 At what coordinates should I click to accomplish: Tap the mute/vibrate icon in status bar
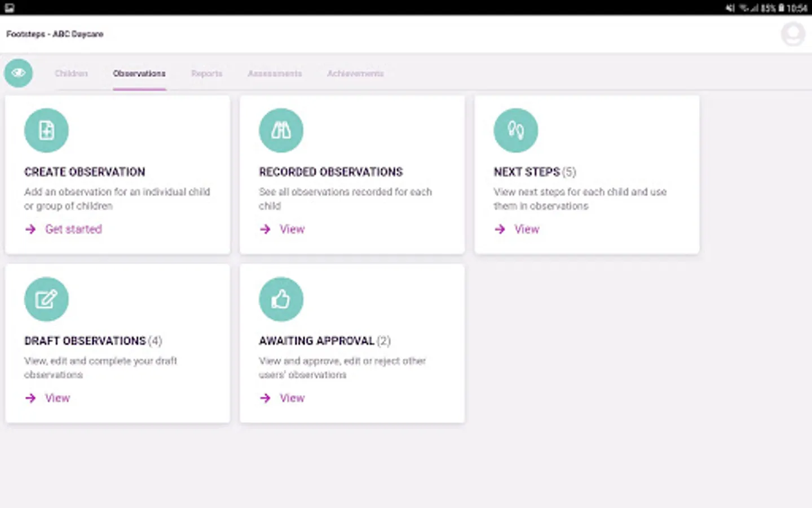click(x=730, y=8)
